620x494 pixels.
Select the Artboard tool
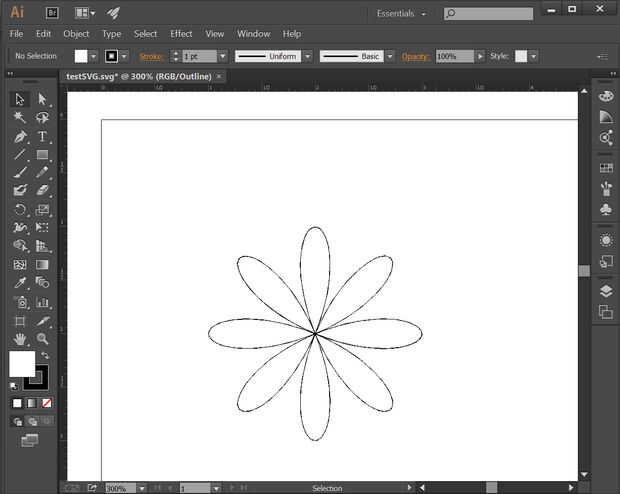tap(19, 321)
